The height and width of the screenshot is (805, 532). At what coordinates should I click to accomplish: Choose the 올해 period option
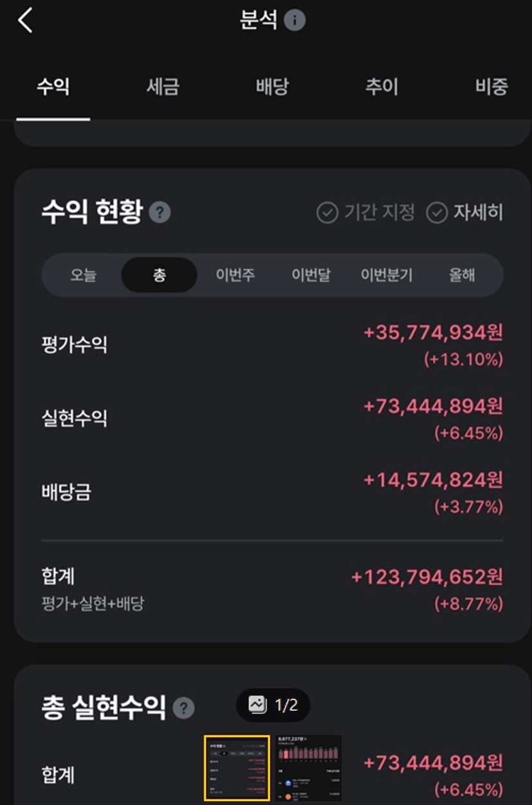click(462, 275)
